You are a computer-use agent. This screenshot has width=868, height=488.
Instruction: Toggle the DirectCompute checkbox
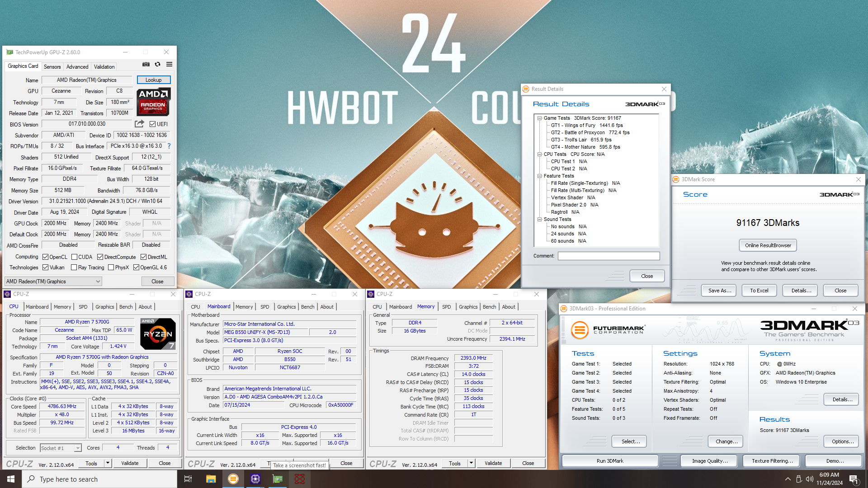(x=100, y=257)
